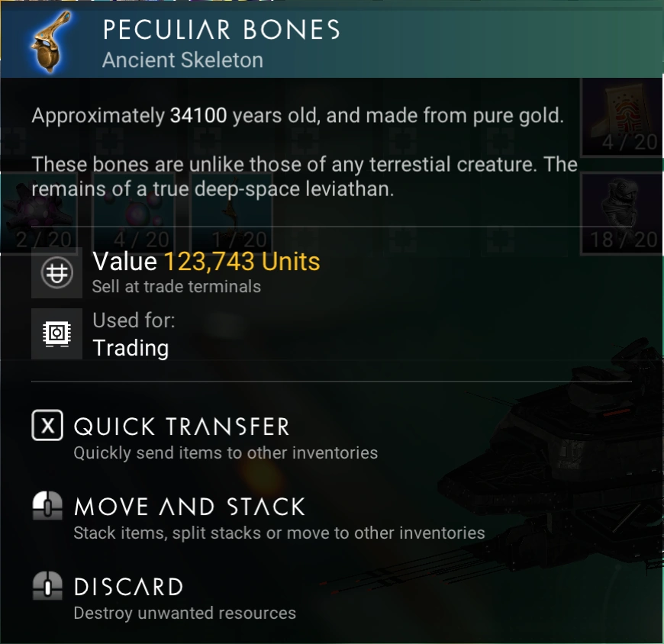Choose Move and Stack action

[x=189, y=507]
